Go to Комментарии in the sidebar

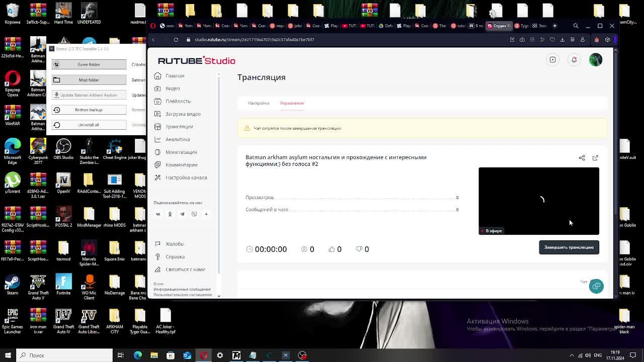pyautogui.click(x=176, y=165)
